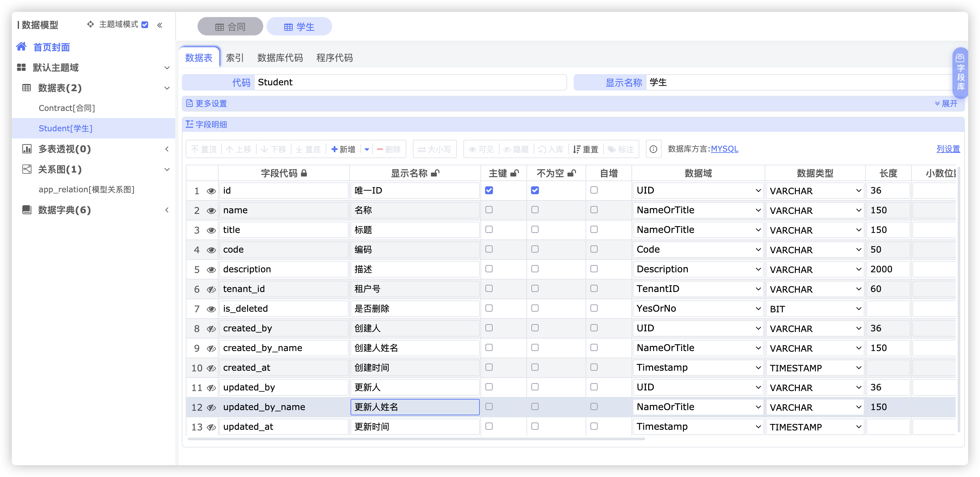The height and width of the screenshot is (477, 980).
Task: Collapse the 默认主题域 section
Action: [167, 67]
